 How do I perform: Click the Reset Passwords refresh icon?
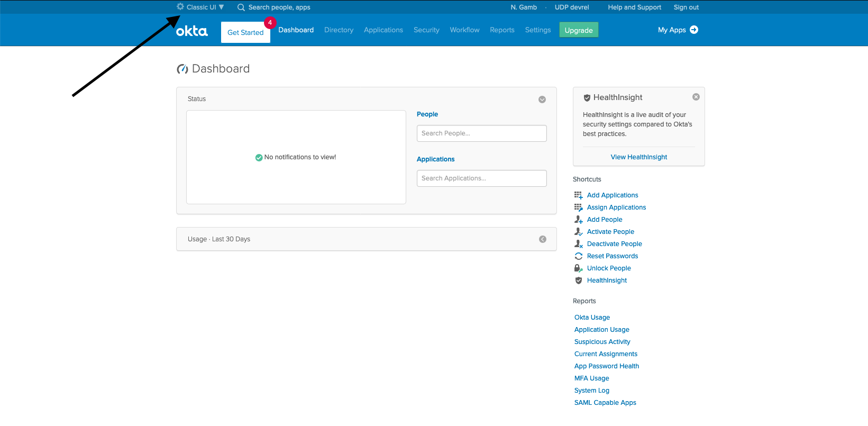click(579, 256)
